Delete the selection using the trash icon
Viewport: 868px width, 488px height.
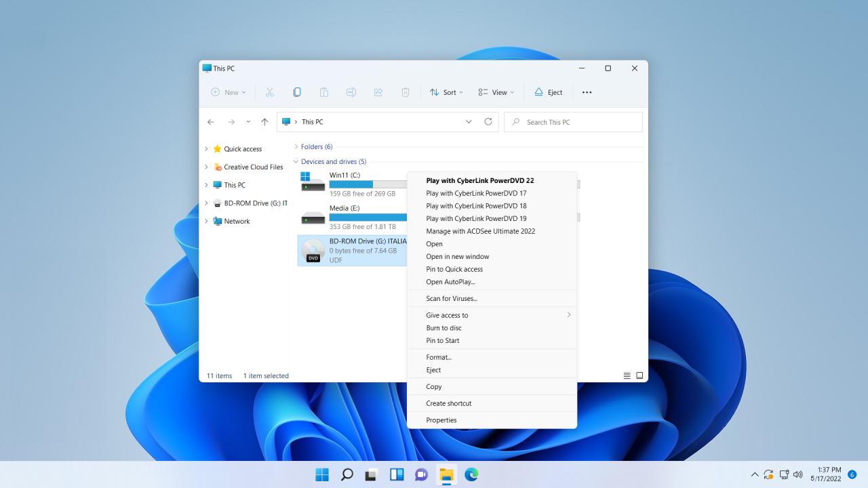405,91
